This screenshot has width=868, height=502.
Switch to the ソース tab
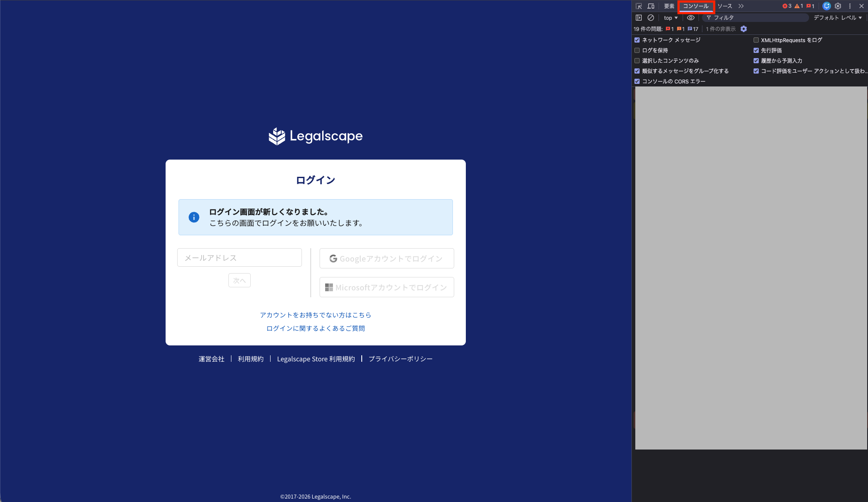[725, 6]
